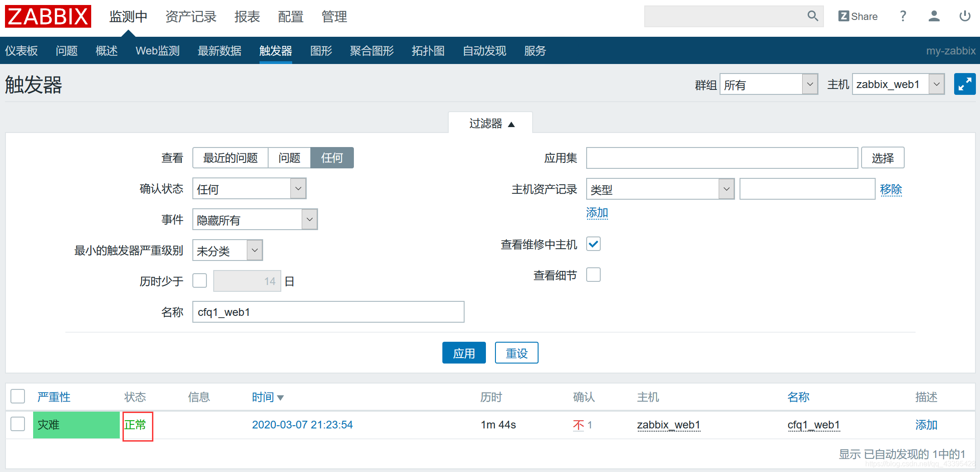Screen dimensions: 980x472
Task: Open the user profile icon
Action: tap(934, 16)
